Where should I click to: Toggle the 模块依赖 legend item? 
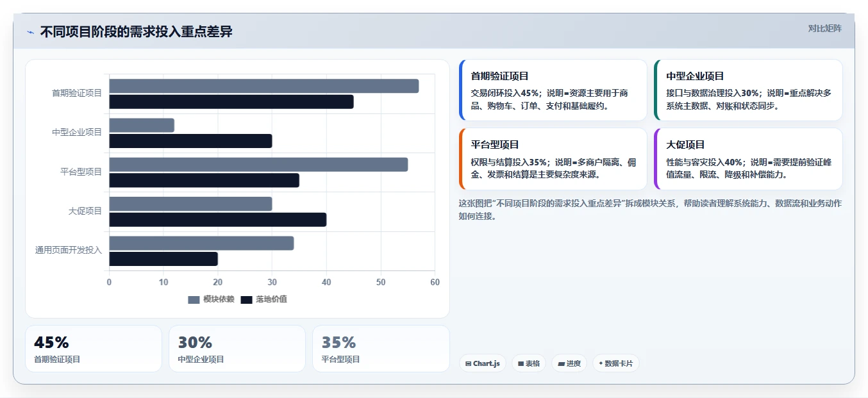pos(211,299)
